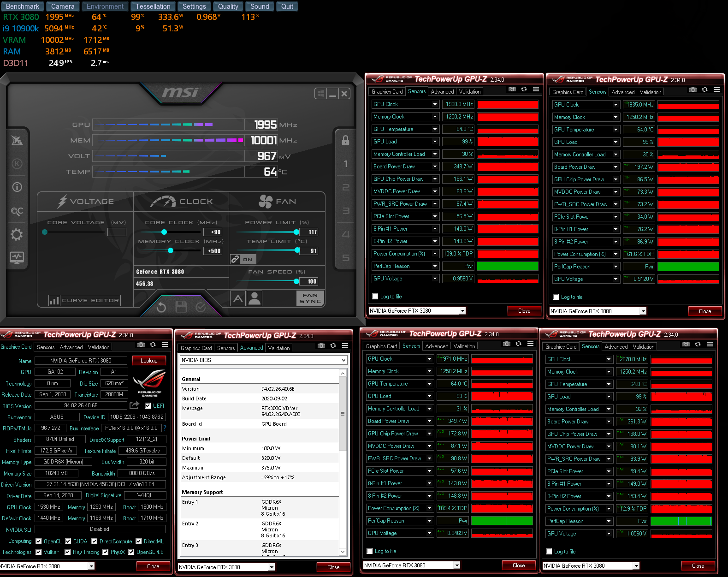Toggle DirectCompute checkbox
Viewport: 728px width, 577px height.
(95, 541)
